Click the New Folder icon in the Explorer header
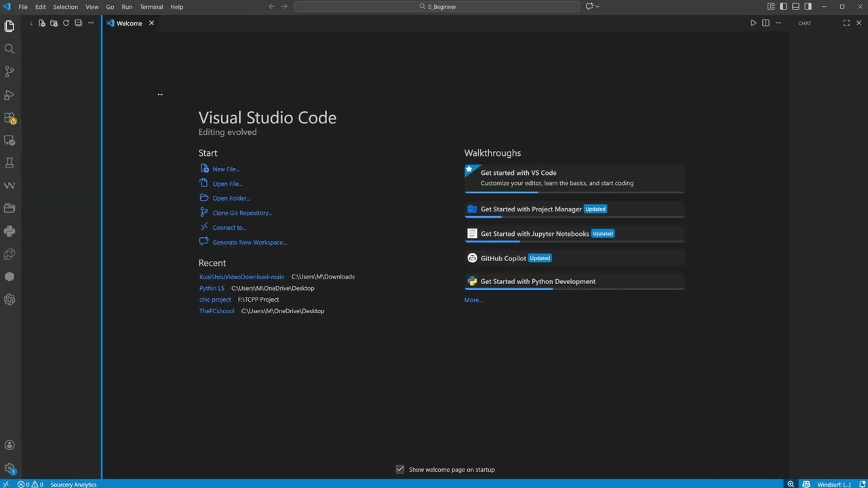Viewport: 868px width, 488px height. pyautogui.click(x=54, y=23)
